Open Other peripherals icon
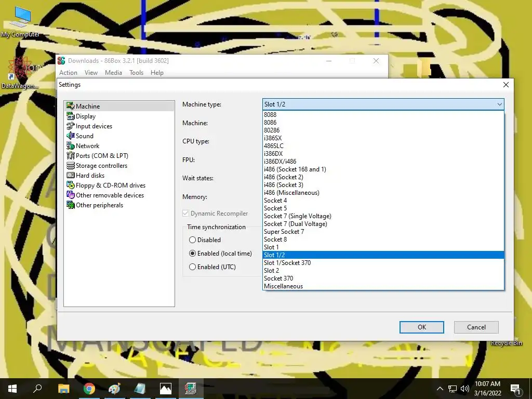Viewport: 532px width, 399px height. tap(70, 205)
